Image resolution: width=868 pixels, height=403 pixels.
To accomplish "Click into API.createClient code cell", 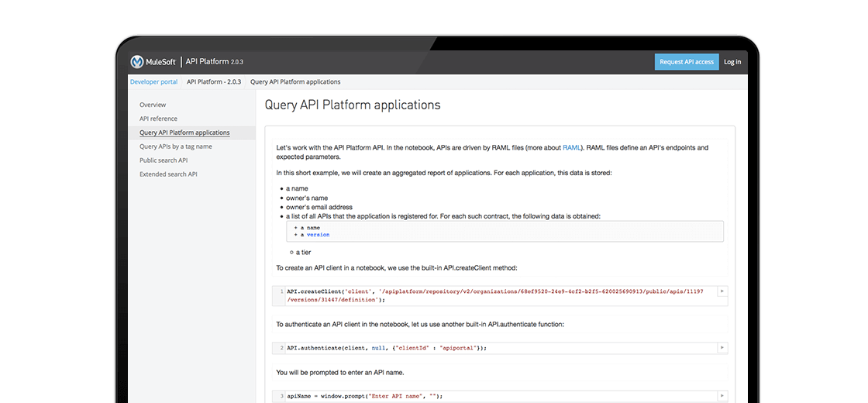I will pos(501,295).
